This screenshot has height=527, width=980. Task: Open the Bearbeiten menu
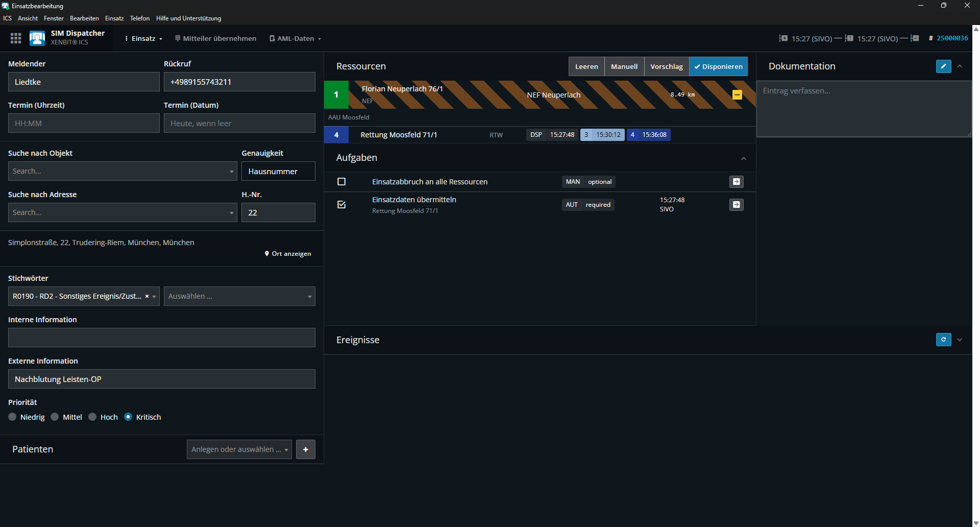[x=84, y=18]
